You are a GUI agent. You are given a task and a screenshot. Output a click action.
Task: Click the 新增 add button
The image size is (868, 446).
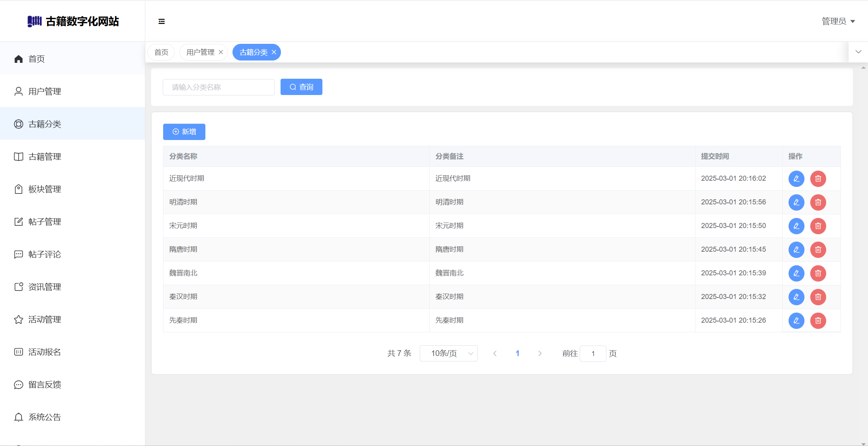point(184,132)
